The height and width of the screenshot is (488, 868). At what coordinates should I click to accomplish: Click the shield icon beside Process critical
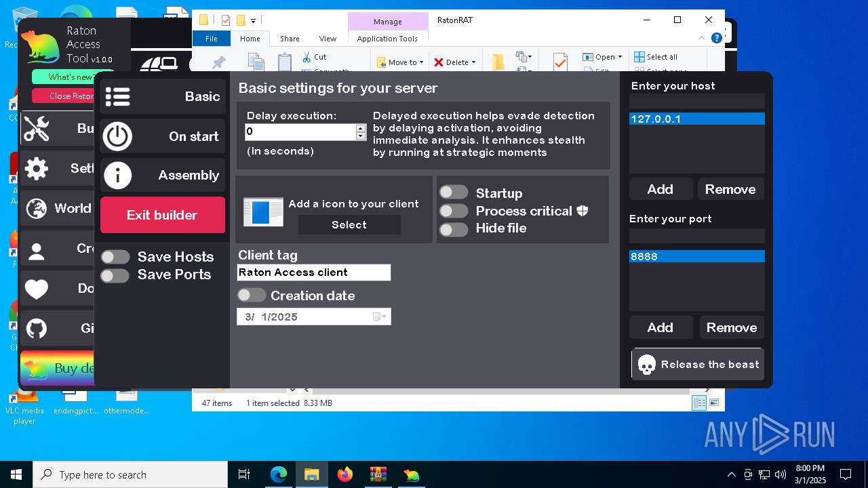click(583, 211)
